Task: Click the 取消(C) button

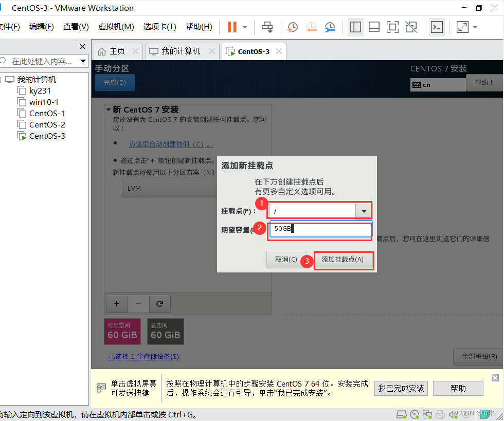Action: point(286,260)
